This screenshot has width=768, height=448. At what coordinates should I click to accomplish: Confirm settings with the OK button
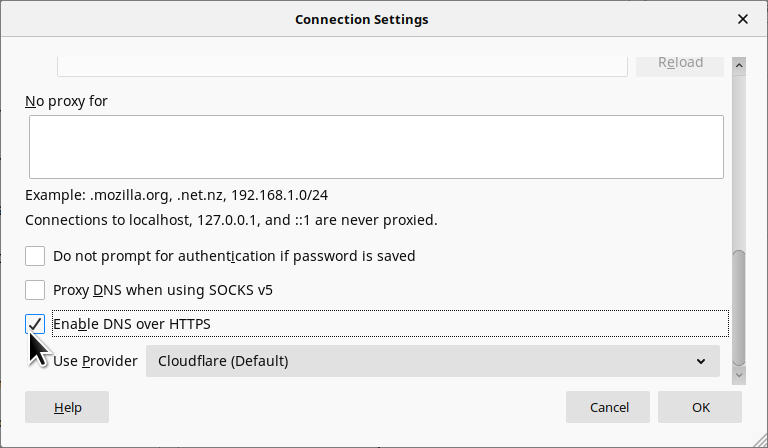[x=700, y=407]
